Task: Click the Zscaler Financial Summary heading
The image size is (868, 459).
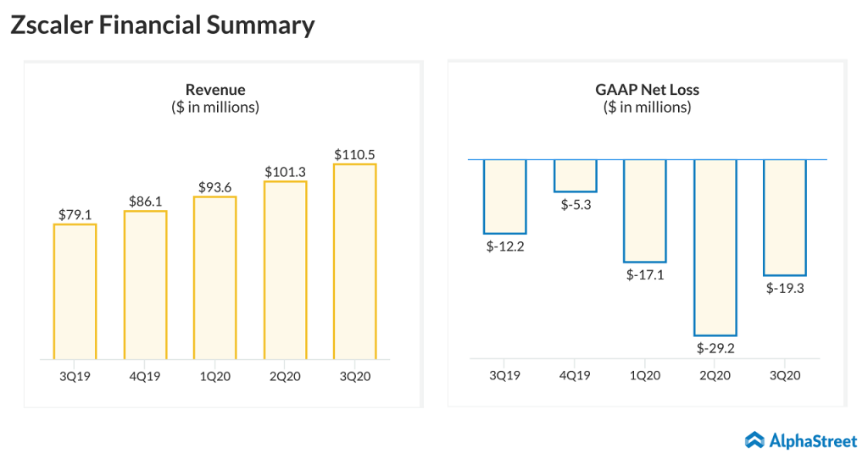Action: pos(162,25)
